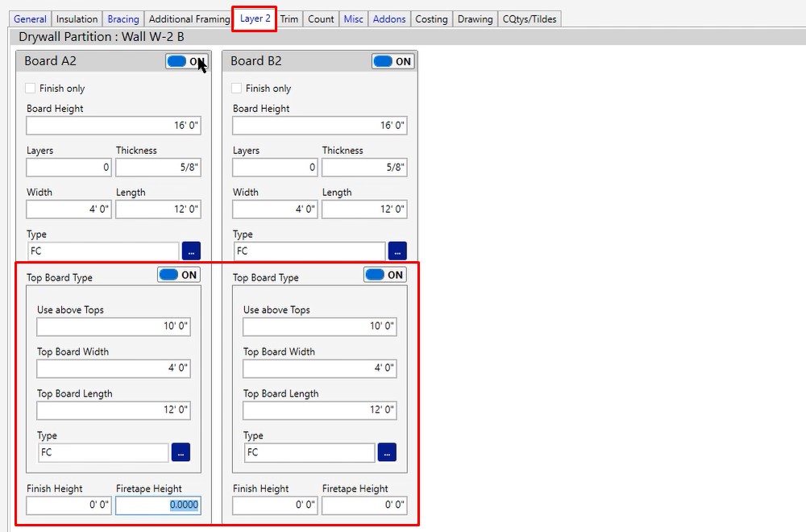Open Board A2 Type browse button
The image size is (806, 532).
click(191, 251)
